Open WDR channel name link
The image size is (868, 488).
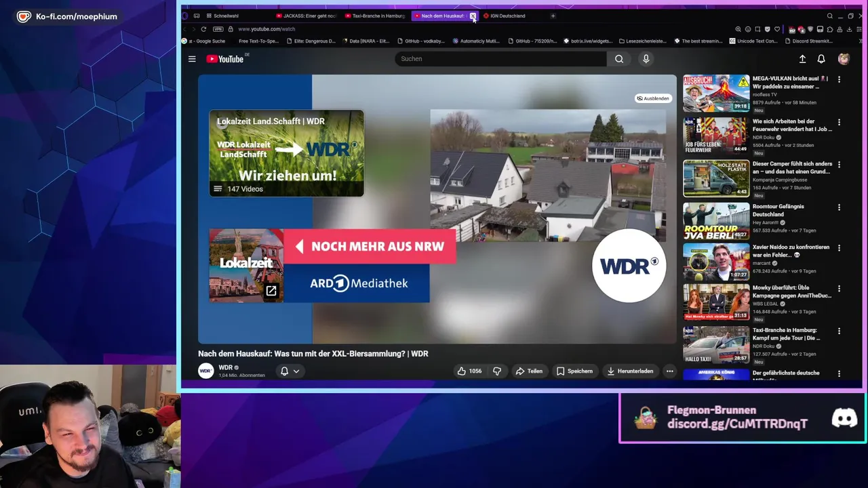(x=226, y=367)
